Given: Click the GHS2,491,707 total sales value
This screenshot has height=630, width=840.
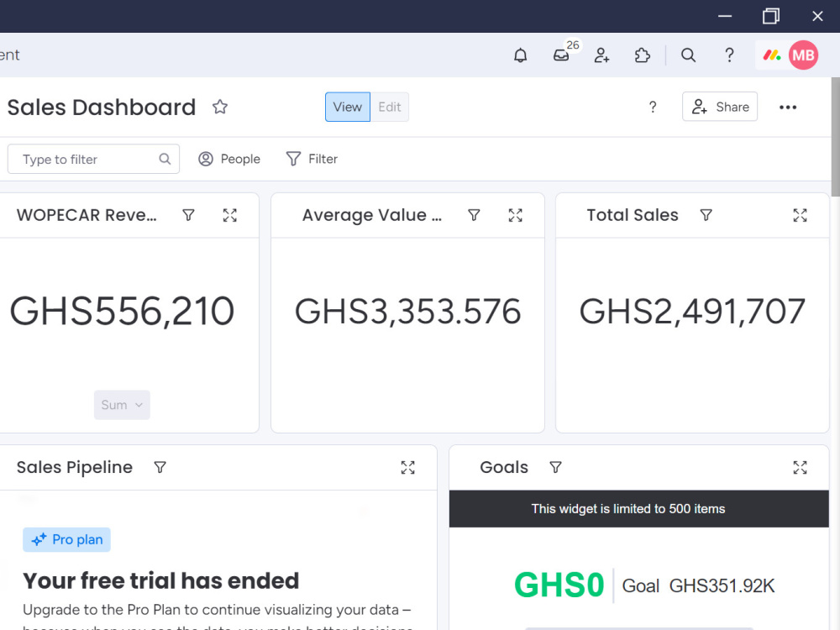Looking at the screenshot, I should point(692,312).
